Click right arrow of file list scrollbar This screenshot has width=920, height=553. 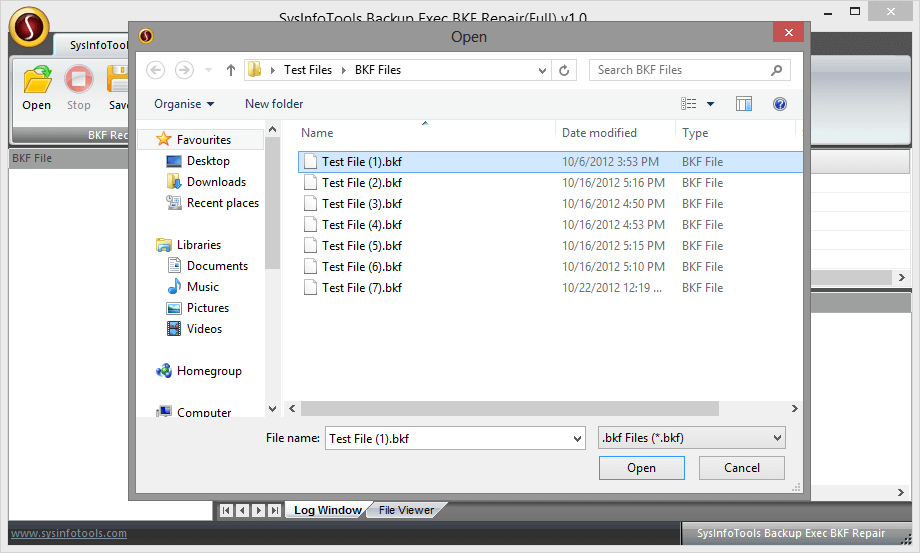click(x=794, y=408)
